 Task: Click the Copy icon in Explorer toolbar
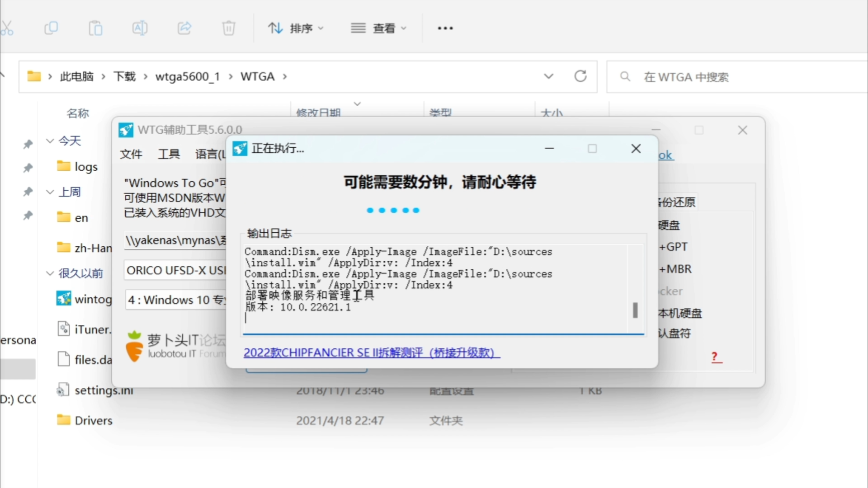pos(51,28)
